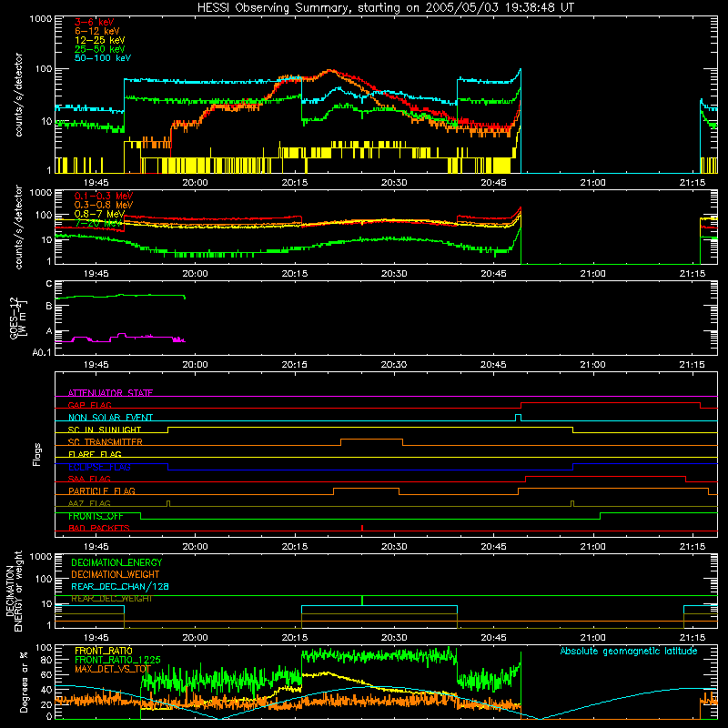Viewport: 728px width, 728px height.
Task: Click the FLARE_FLAG label
Action: tap(95, 454)
